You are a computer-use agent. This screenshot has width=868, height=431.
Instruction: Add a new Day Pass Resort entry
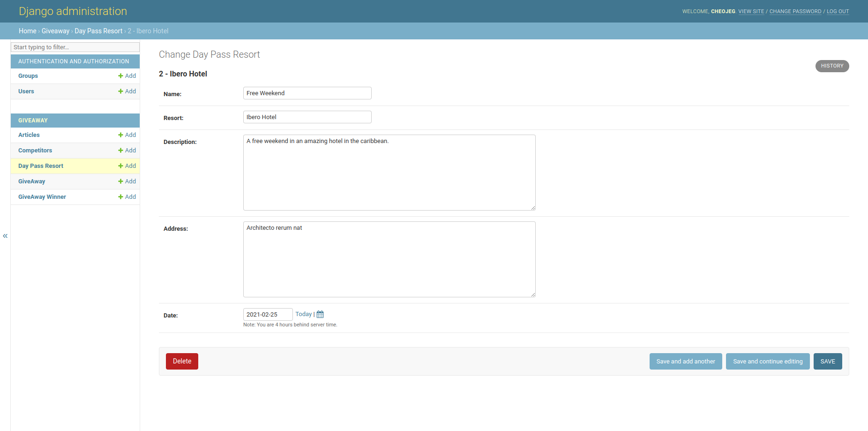127,166
